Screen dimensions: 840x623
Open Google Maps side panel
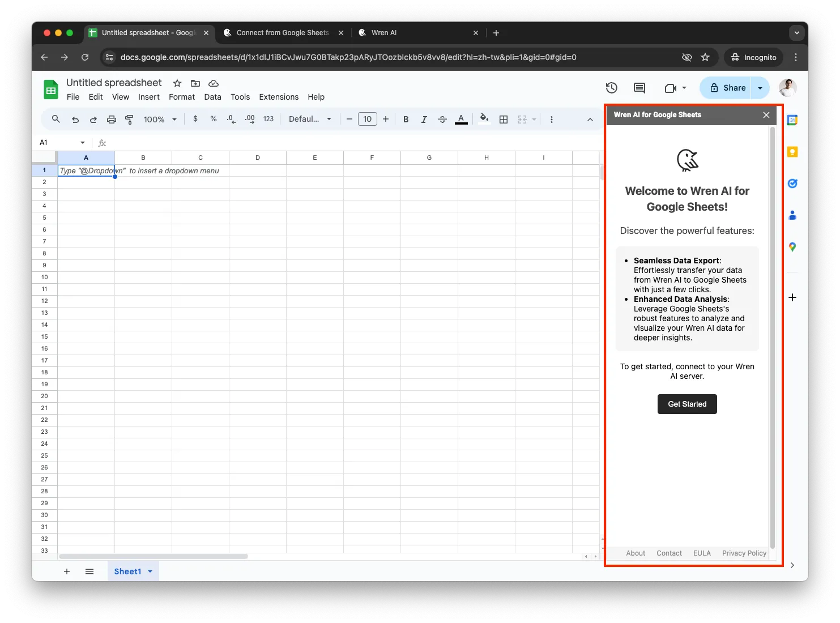pos(792,247)
